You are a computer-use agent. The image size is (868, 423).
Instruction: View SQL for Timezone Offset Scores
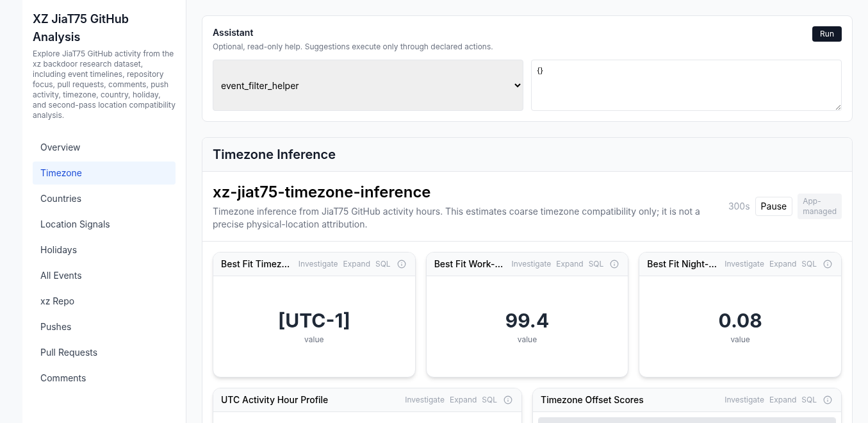pos(809,400)
